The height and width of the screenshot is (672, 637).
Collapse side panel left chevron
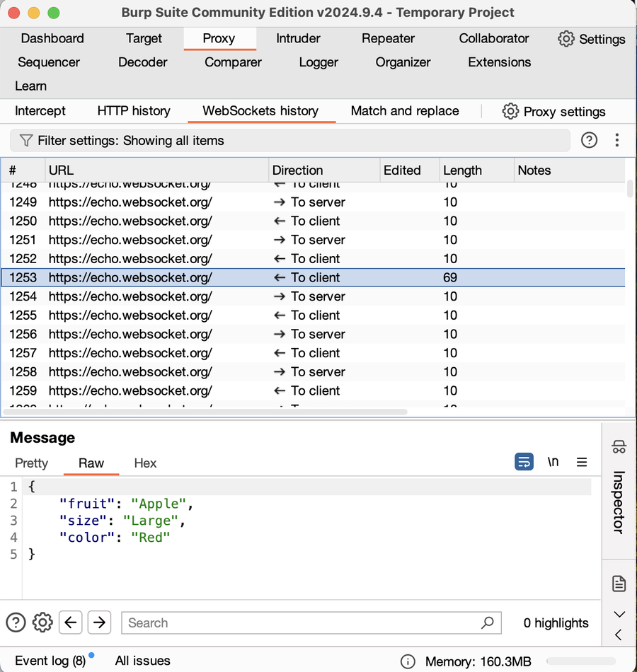click(618, 635)
